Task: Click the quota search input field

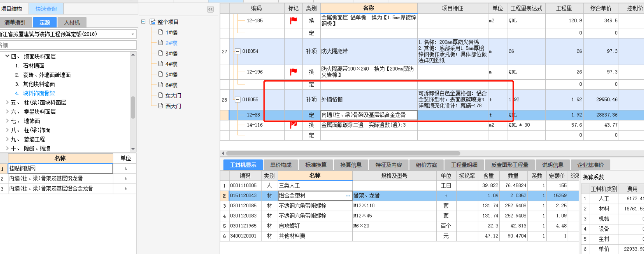Action: coord(68,45)
